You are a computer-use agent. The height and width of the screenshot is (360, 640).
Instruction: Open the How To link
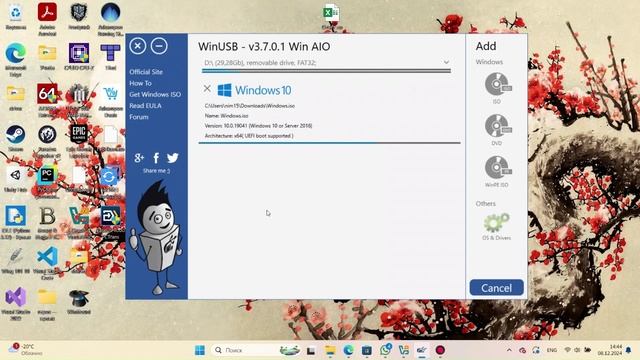click(140, 83)
